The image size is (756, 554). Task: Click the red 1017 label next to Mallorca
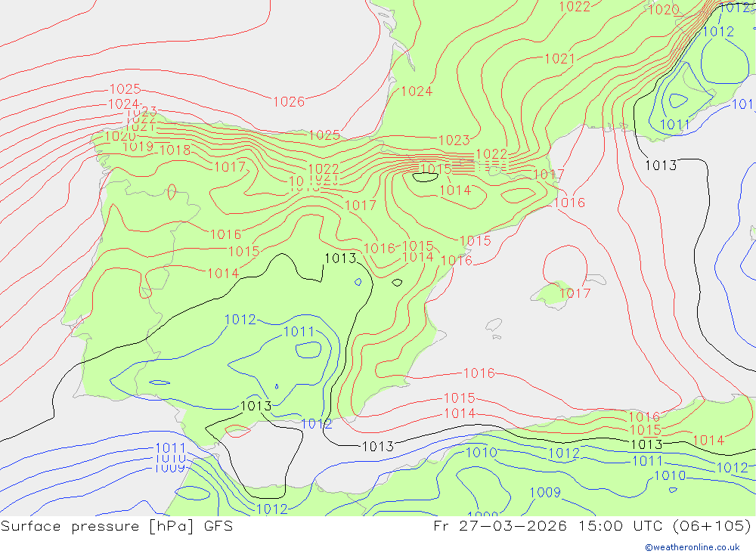[575, 293]
